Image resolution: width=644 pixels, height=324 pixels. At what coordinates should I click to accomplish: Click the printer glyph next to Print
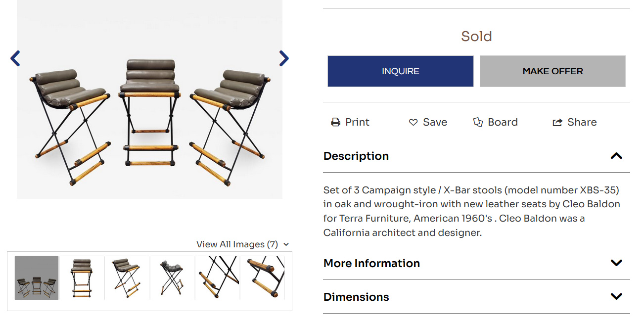[x=336, y=122]
